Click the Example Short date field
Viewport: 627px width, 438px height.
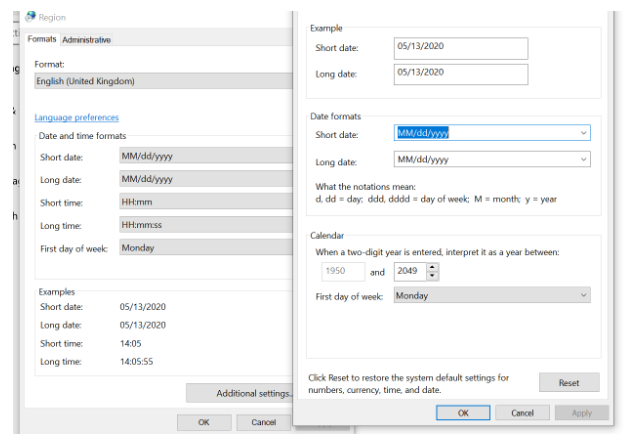coord(461,48)
